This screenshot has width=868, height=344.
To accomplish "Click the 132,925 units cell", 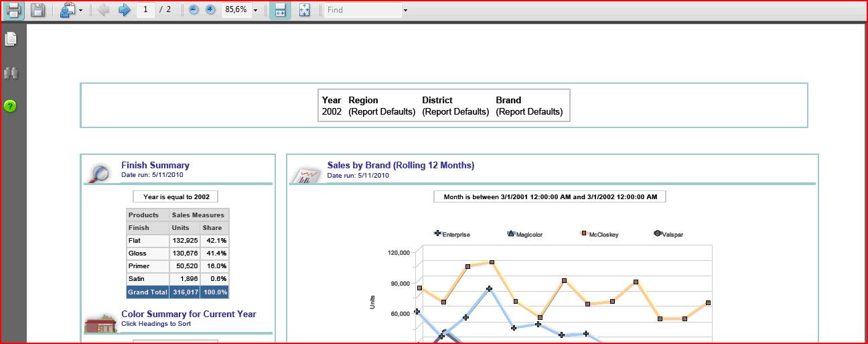I will (x=185, y=240).
